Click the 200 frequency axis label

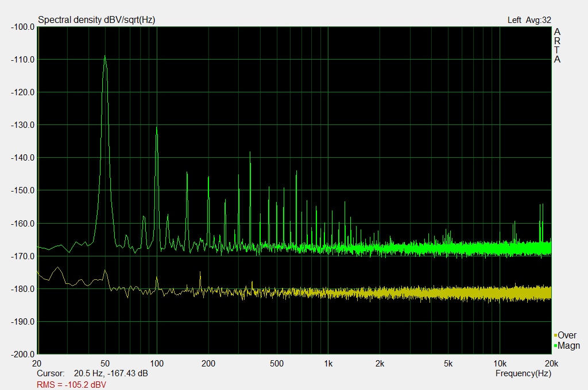click(x=208, y=364)
